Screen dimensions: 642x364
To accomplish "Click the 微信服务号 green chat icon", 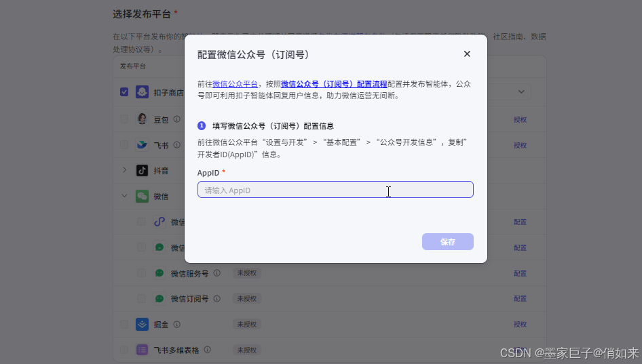I will click(x=159, y=272).
